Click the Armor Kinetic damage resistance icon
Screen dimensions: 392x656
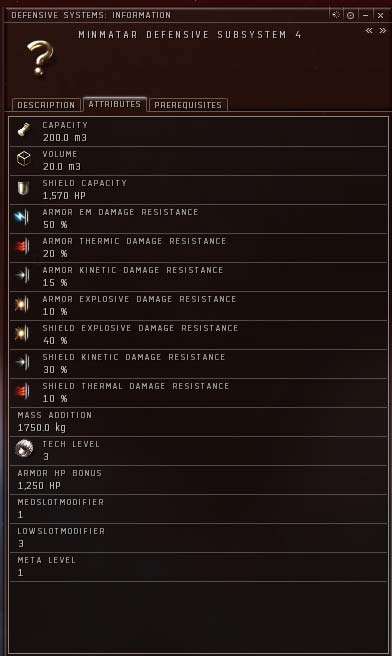(22, 275)
